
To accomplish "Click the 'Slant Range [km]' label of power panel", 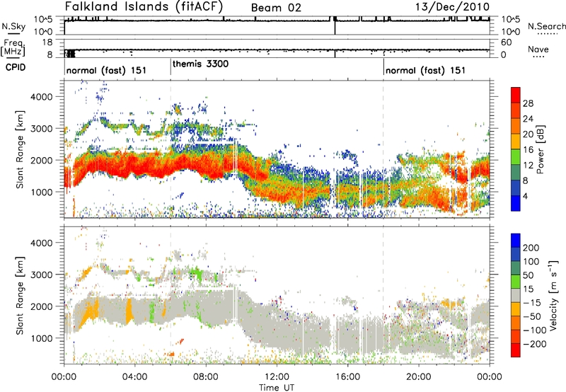I will click(20, 149).
